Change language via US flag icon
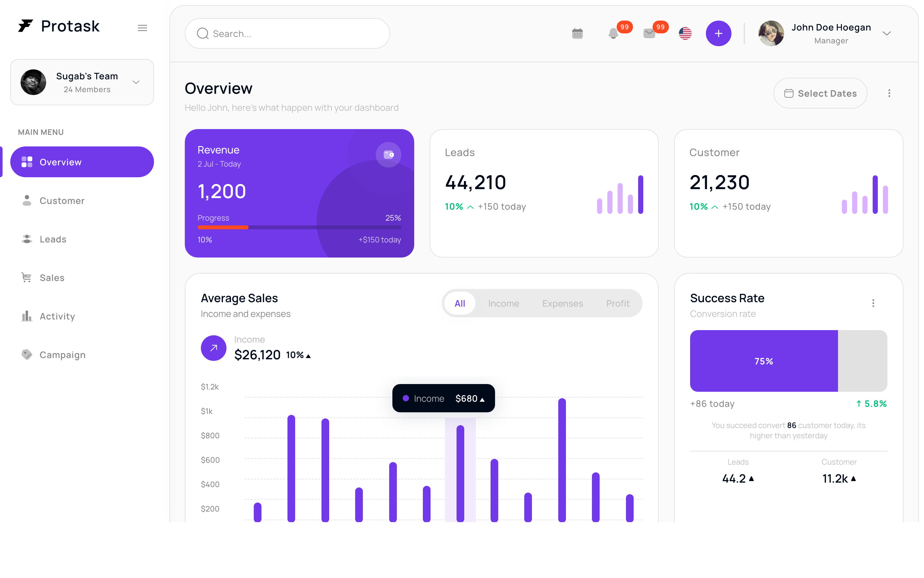Image resolution: width=924 pixels, height=578 pixels. point(685,34)
